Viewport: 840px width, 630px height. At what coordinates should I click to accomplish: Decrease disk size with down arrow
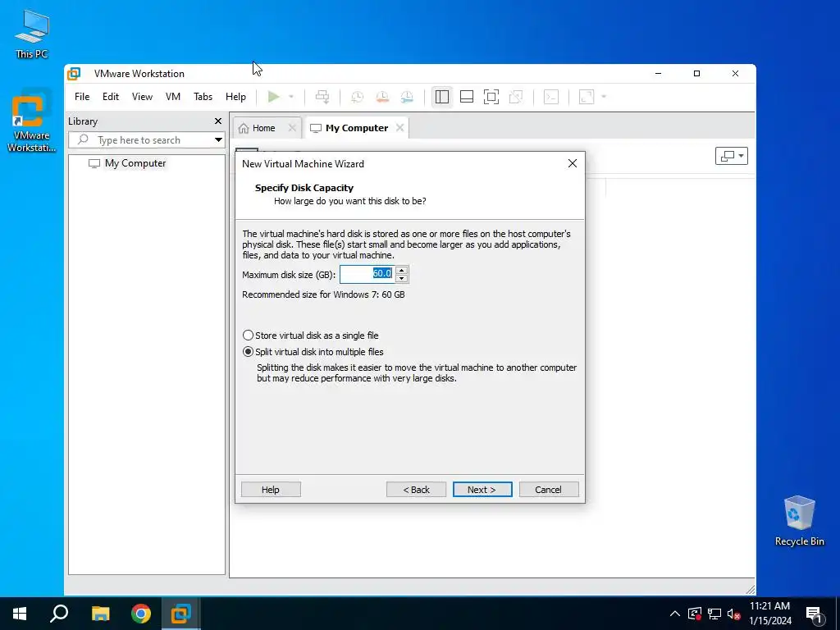[x=402, y=279]
